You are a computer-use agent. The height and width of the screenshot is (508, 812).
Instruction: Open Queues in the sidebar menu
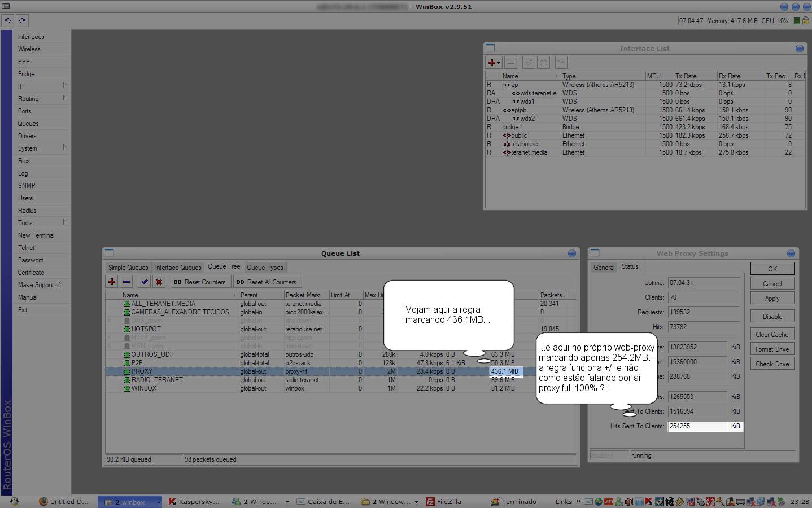28,124
